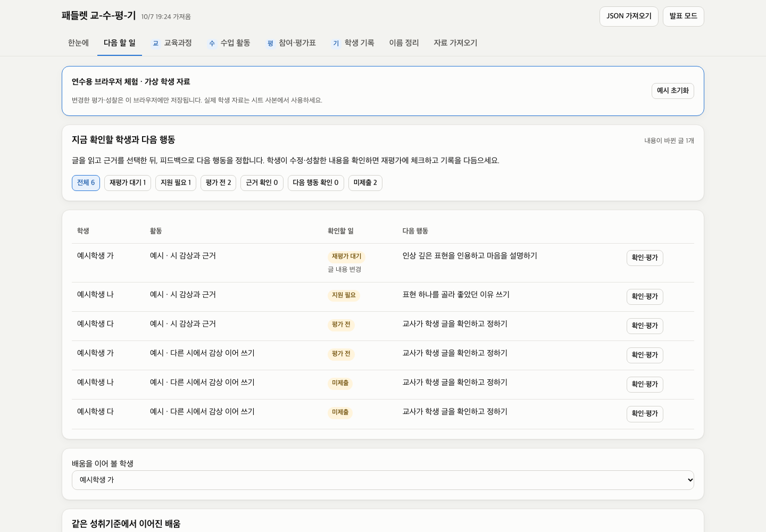Click the 같은 성취기준에서 이어진 배움 heading

126,524
